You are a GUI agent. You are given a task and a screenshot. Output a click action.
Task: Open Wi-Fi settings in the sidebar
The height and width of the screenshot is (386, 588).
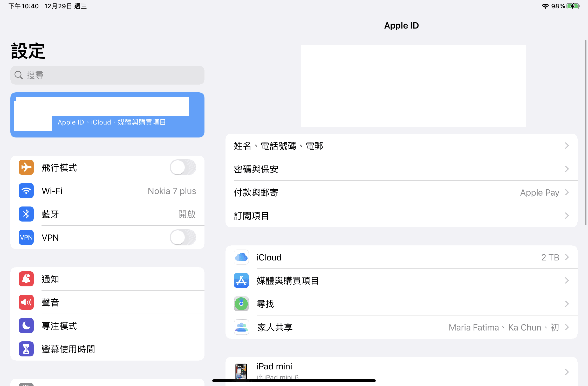(x=107, y=191)
